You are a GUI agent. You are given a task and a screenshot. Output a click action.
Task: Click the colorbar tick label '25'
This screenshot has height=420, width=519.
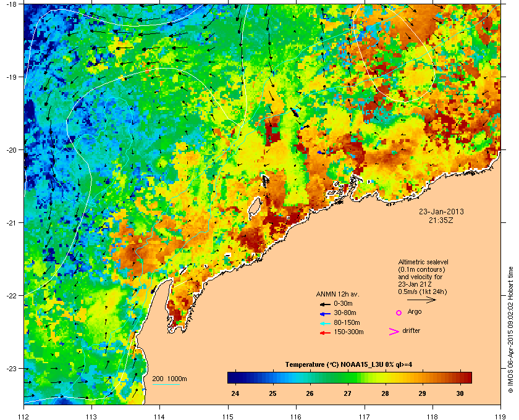pyautogui.click(x=272, y=393)
